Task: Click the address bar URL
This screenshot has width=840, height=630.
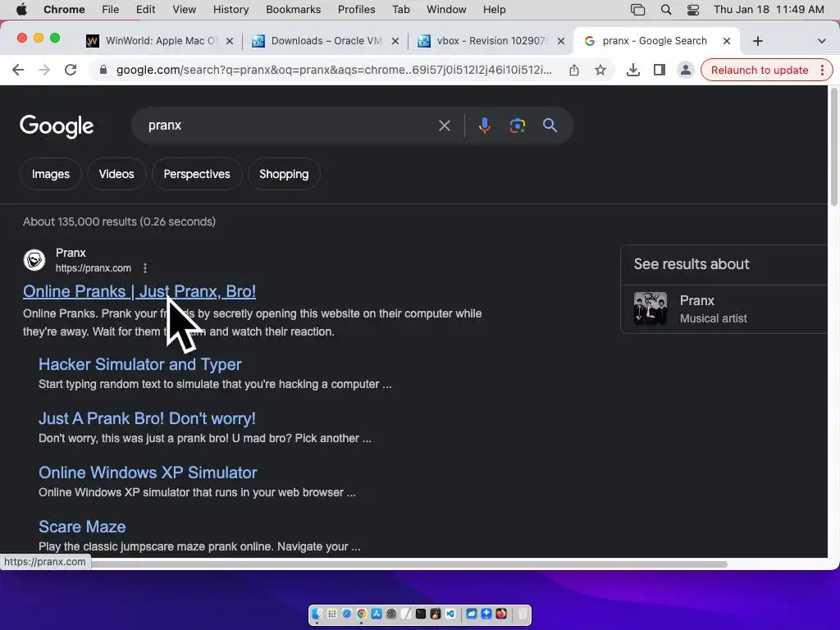Action: pyautogui.click(x=334, y=70)
